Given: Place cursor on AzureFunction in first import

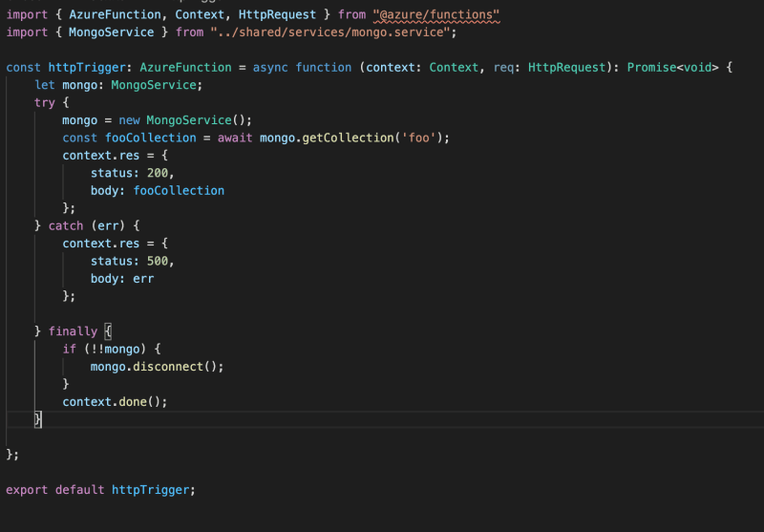Looking at the screenshot, I should pyautogui.click(x=115, y=15).
